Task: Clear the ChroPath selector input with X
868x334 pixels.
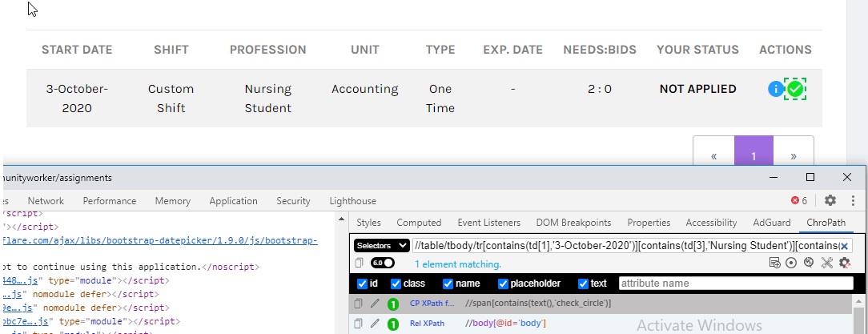Action: [x=844, y=246]
